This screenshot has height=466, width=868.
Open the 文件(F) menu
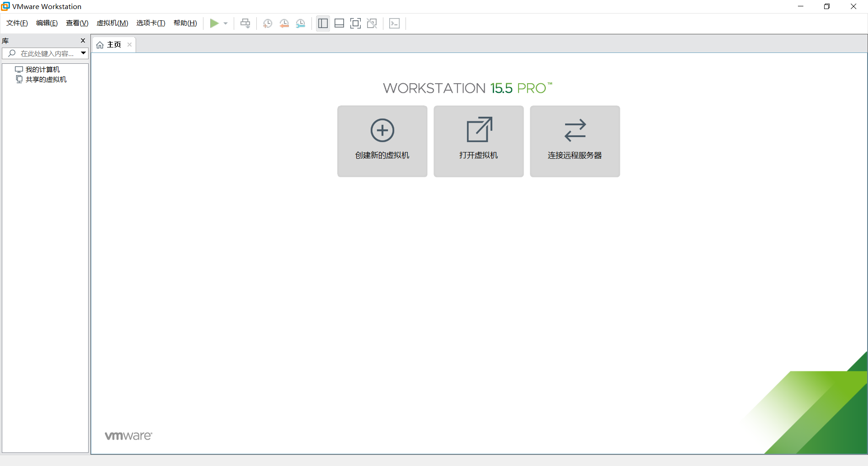(17, 23)
